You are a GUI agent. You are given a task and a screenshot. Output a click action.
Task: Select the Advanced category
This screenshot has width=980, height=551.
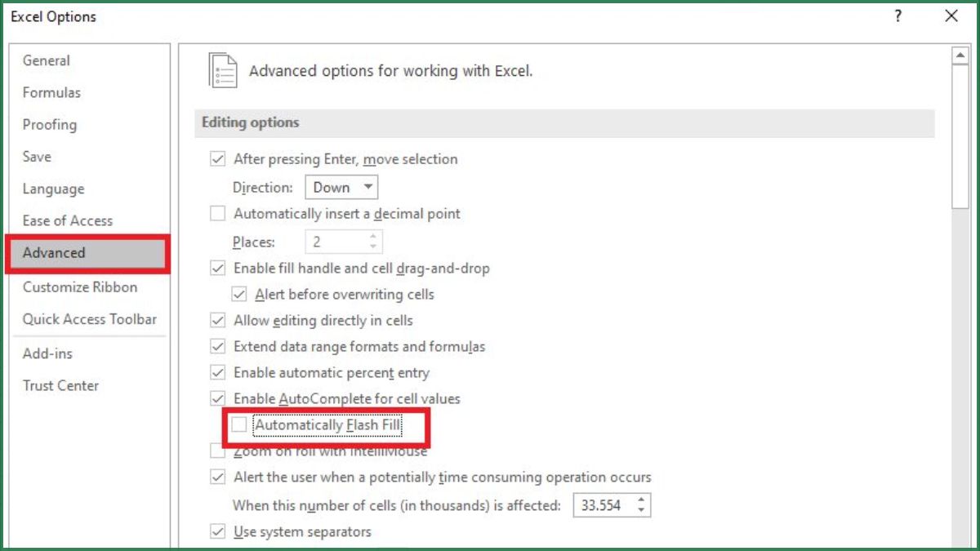click(87, 253)
